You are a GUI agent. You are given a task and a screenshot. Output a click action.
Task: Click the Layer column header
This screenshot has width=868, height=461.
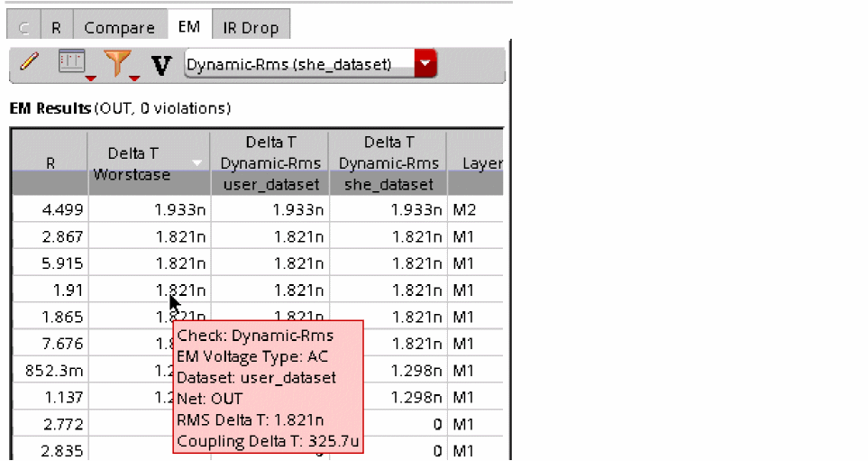click(x=476, y=163)
